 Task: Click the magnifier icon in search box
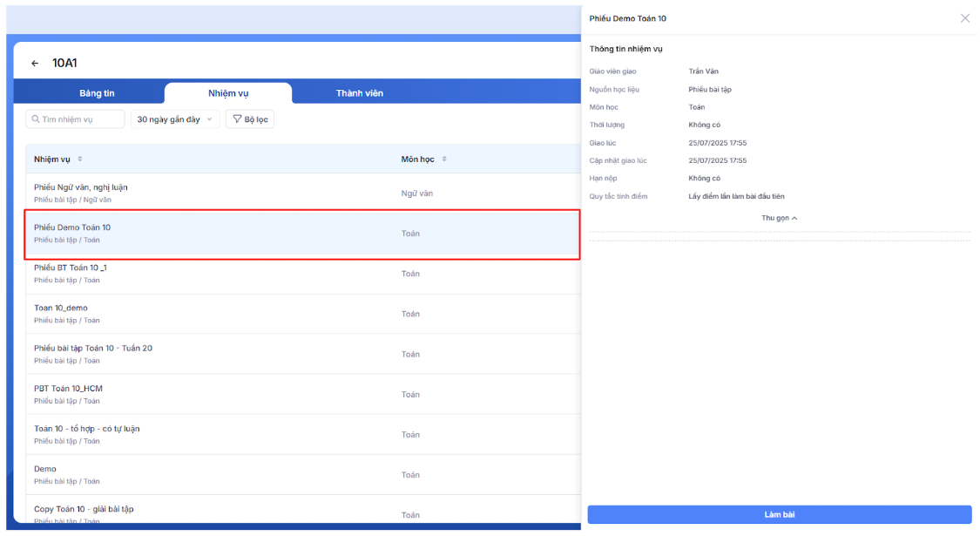(x=36, y=119)
